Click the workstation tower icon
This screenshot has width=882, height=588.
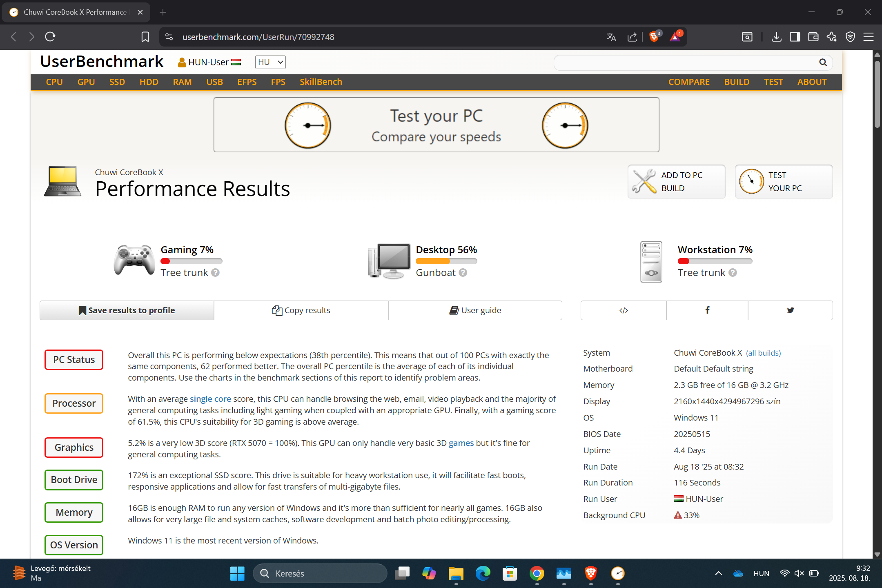[651, 262]
